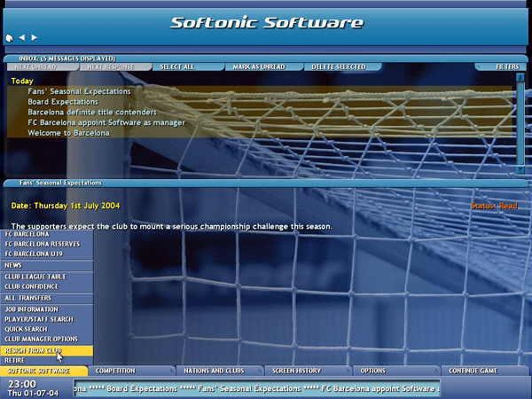This screenshot has width=532, height=399.
Task: Click the Date: Thursday 1st July 2004 text
Action: (x=66, y=205)
